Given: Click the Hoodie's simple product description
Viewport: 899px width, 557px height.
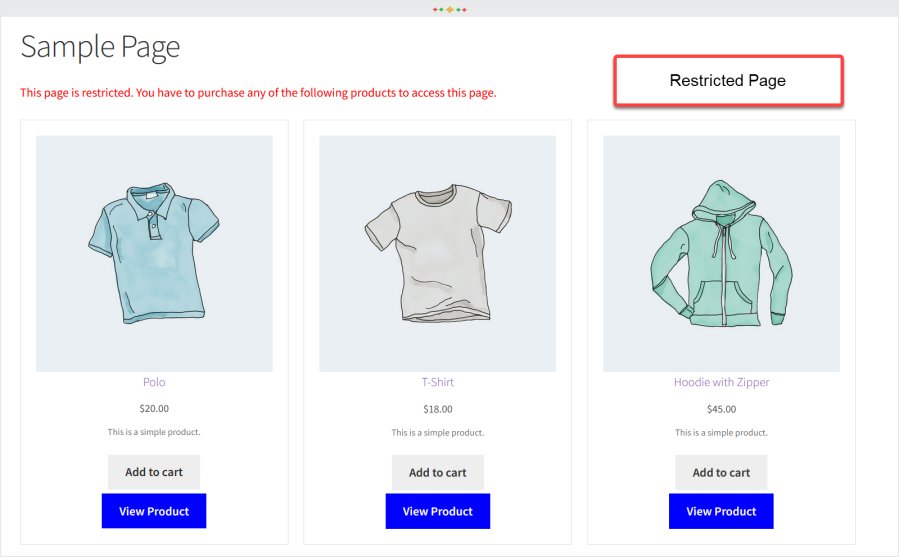Looking at the screenshot, I should coord(721,433).
